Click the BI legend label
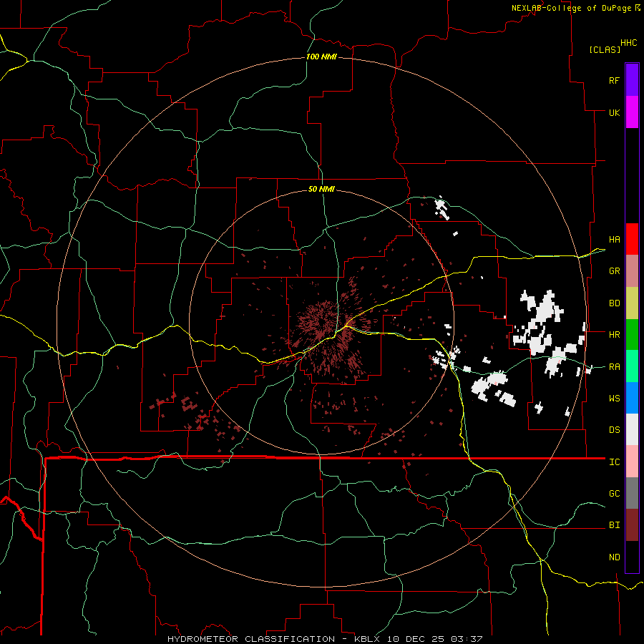 pos(614,525)
